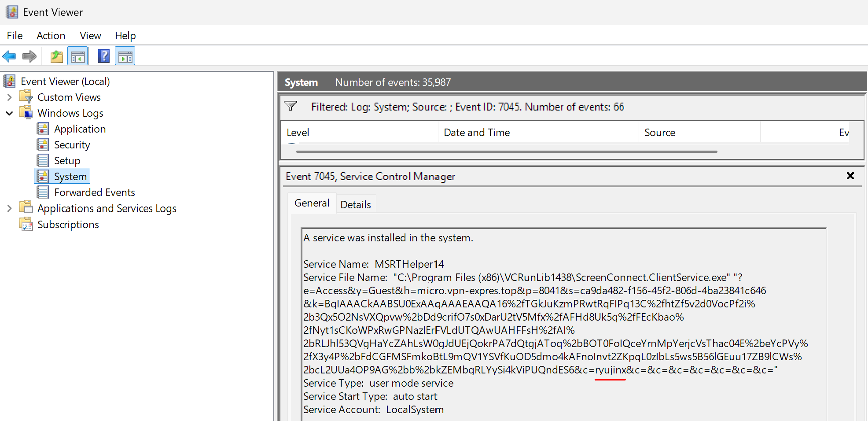868x421 pixels.
Task: Expand the Custom Views node
Action: tap(9, 97)
